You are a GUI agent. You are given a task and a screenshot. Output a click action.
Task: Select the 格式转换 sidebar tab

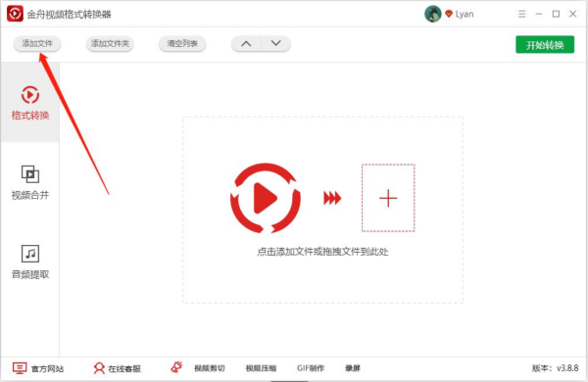point(30,102)
